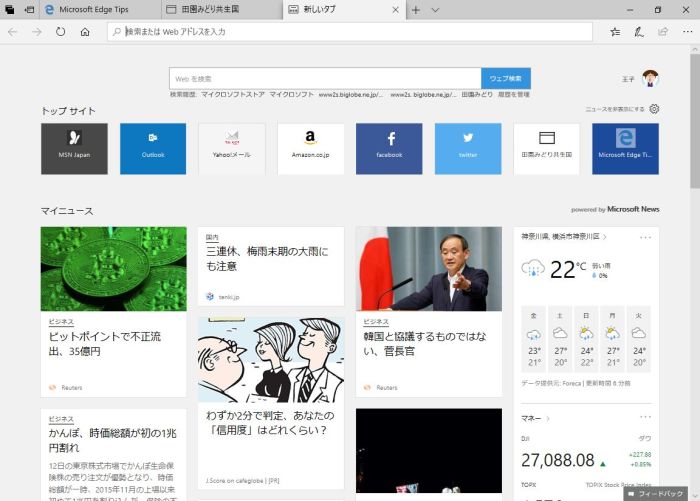
Task: Click the Refresh page icon
Action: (x=61, y=32)
